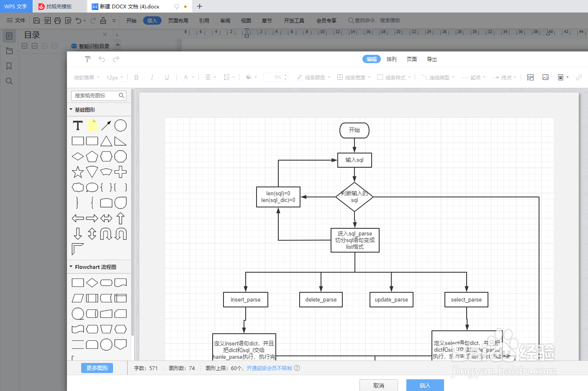
Task: Click the insert image icon
Action: [545, 77]
